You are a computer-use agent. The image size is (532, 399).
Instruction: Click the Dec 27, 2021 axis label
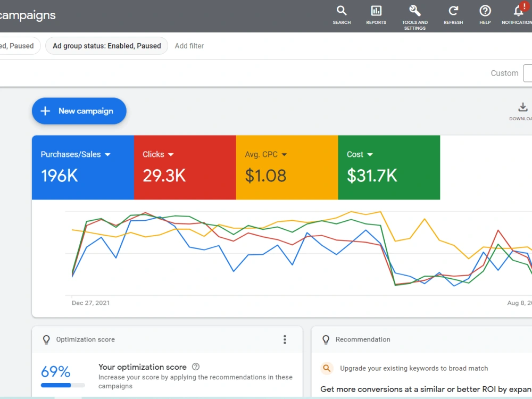[90, 303]
